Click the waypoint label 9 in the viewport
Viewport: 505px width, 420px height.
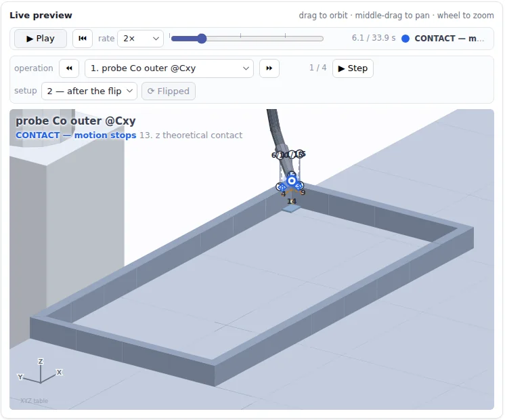303,193
